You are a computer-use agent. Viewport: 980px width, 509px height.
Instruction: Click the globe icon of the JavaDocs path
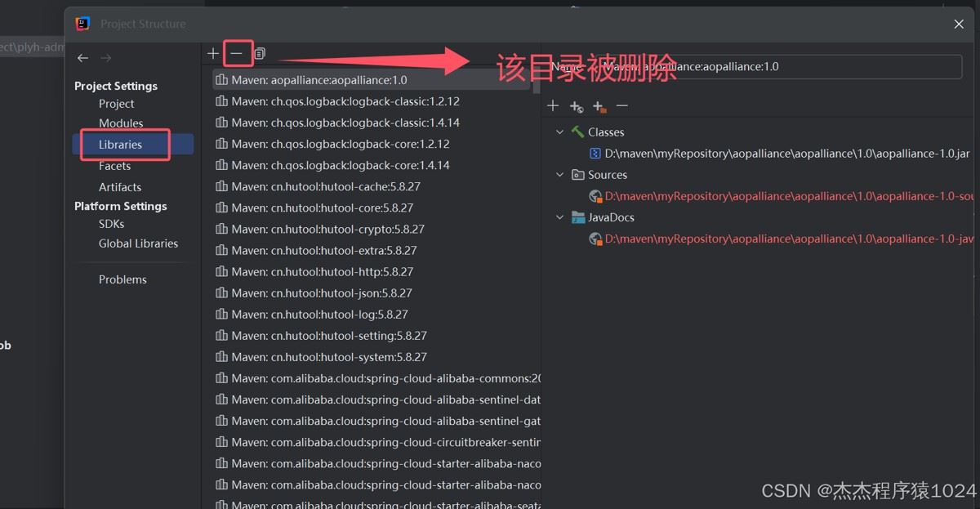point(595,239)
